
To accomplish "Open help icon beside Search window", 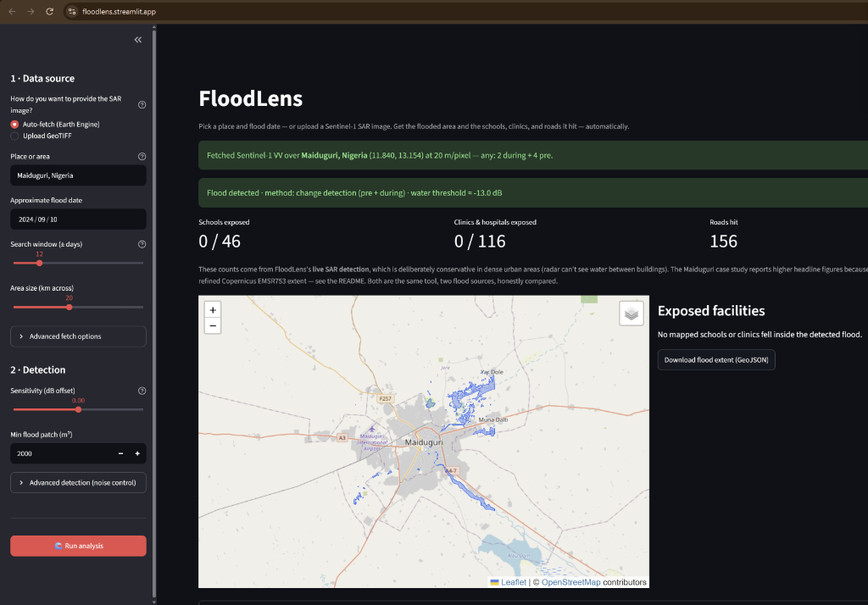I will point(142,244).
